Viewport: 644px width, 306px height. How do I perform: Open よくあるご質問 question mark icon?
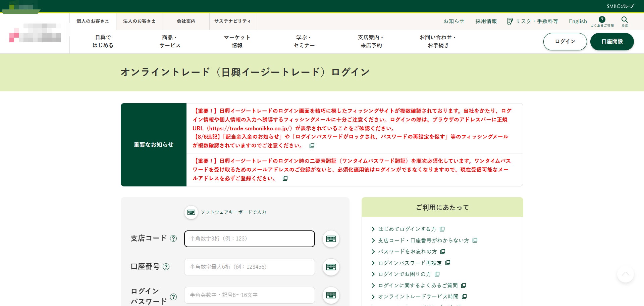tap(602, 19)
